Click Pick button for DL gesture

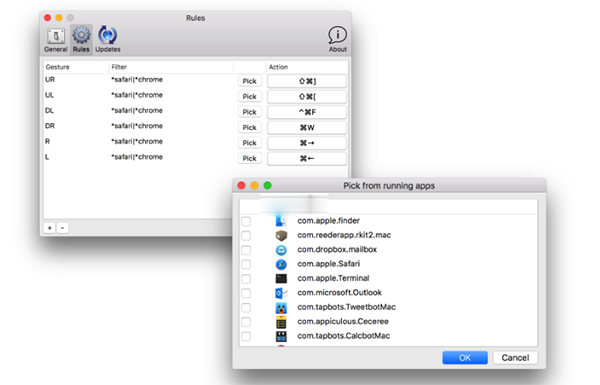pos(249,112)
